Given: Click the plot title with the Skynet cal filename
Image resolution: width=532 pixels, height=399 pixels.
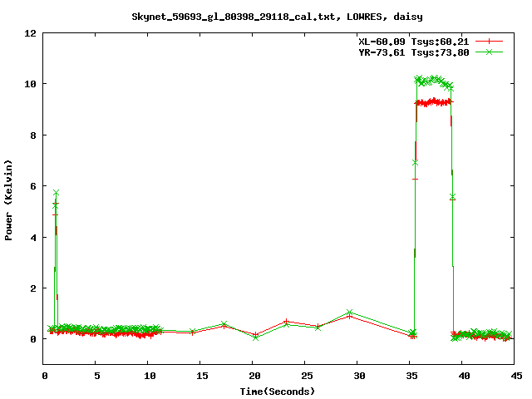Looking at the screenshot, I should tap(277, 17).
